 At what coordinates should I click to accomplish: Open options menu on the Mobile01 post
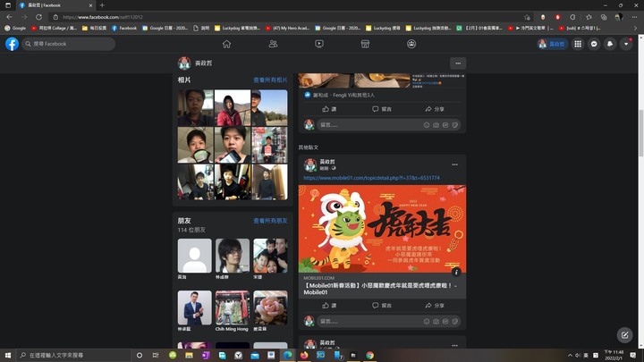pyautogui.click(x=454, y=164)
